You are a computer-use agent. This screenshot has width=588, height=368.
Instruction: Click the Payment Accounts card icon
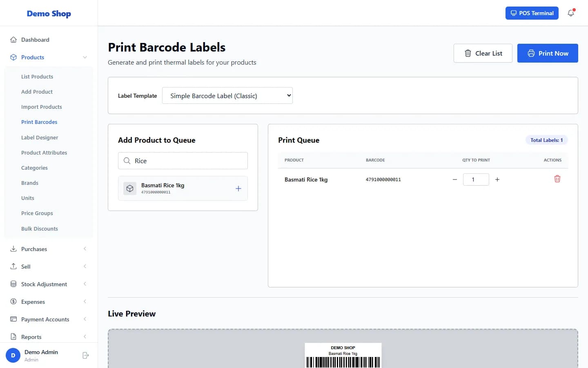13,319
